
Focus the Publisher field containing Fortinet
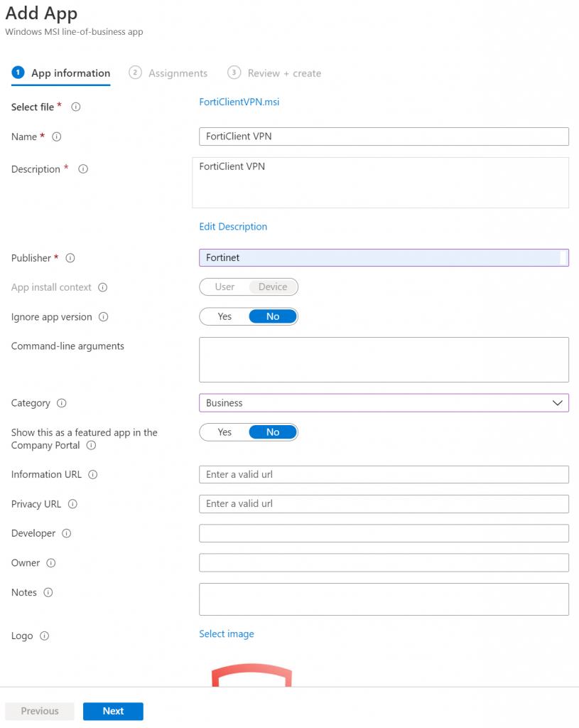point(384,257)
